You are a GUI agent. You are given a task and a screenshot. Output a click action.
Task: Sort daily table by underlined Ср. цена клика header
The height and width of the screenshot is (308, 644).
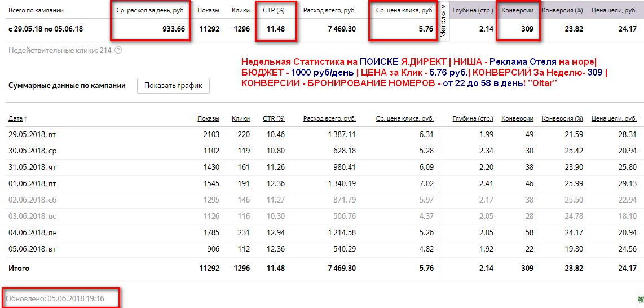[404, 118]
